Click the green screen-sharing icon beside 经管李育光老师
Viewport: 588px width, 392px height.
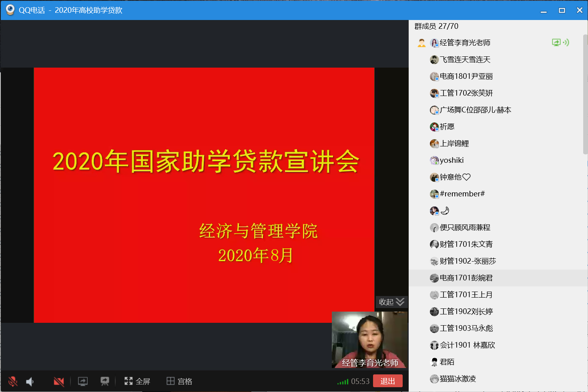(556, 42)
